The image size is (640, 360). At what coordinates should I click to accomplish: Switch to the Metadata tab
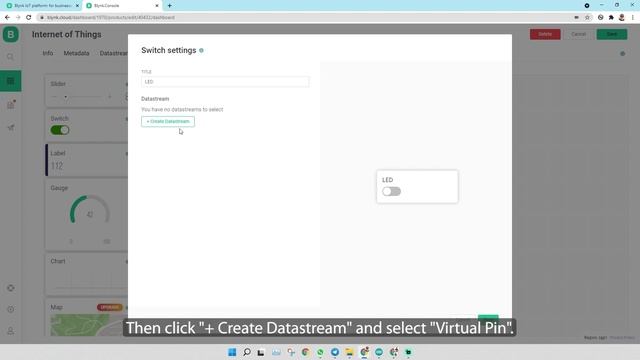pos(76,53)
